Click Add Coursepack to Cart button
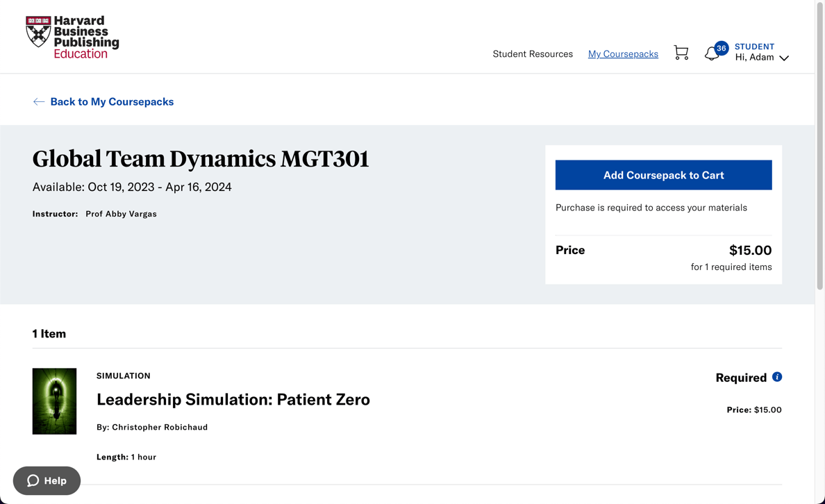 pyautogui.click(x=663, y=175)
